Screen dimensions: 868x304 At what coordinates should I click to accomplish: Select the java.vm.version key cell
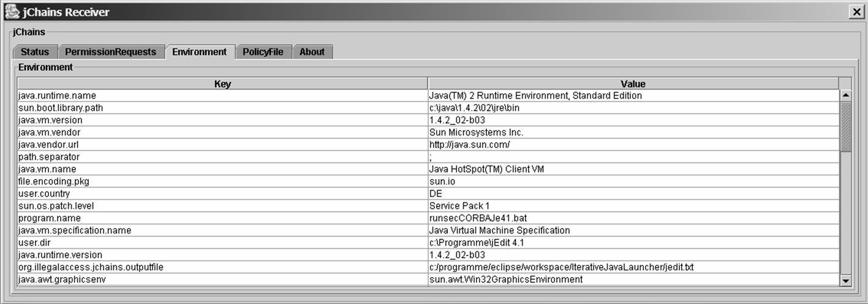[x=222, y=120]
